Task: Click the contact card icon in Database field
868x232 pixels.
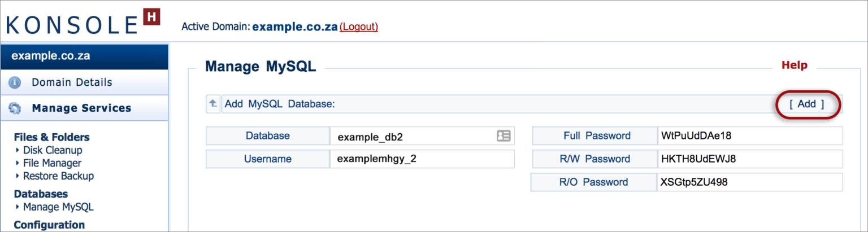Action: (504, 135)
